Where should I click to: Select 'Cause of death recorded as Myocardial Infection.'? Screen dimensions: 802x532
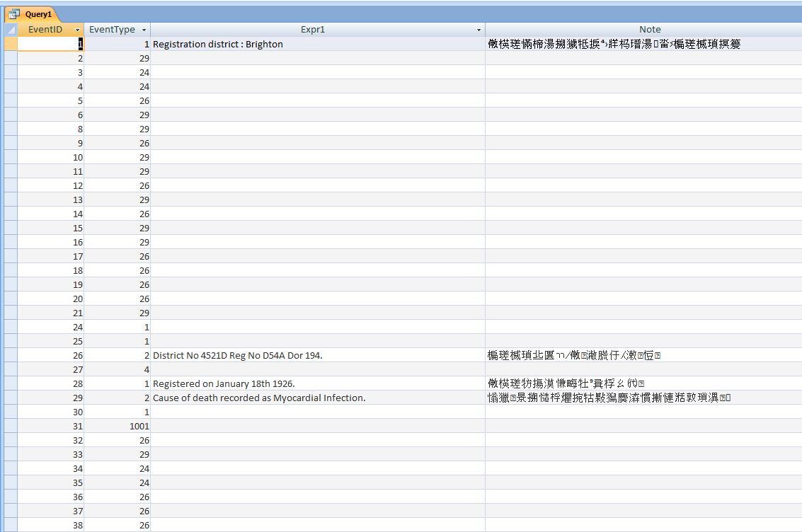coord(318,398)
